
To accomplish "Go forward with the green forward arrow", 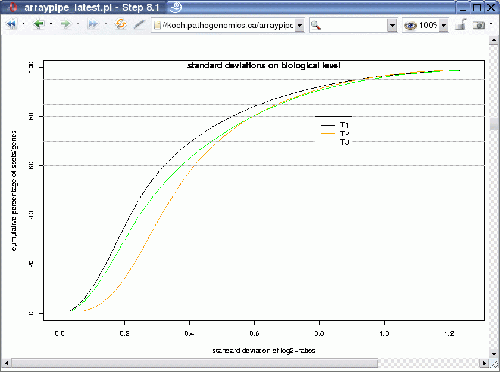I will click(66, 24).
